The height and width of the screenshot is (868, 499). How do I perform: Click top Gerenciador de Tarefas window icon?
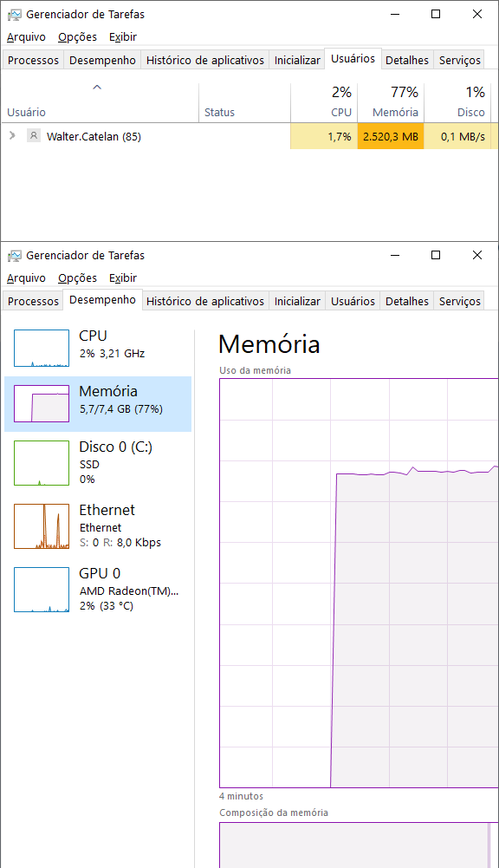coord(15,15)
